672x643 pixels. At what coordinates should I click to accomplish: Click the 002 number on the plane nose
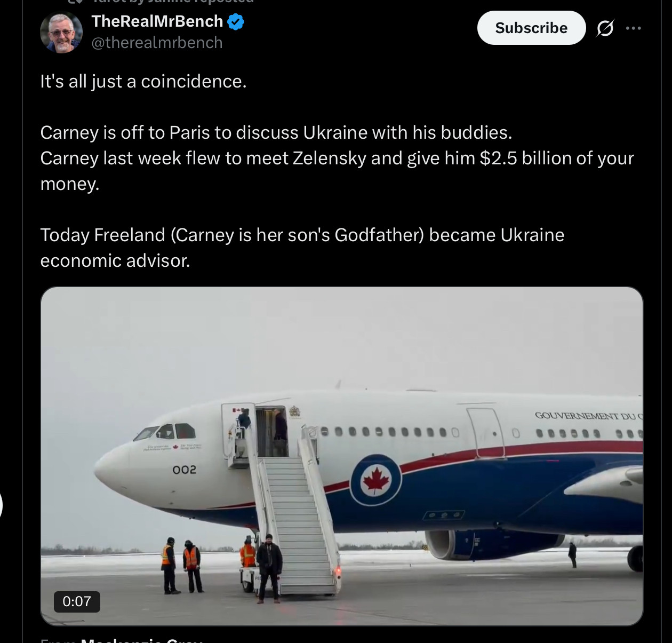pyautogui.click(x=185, y=470)
